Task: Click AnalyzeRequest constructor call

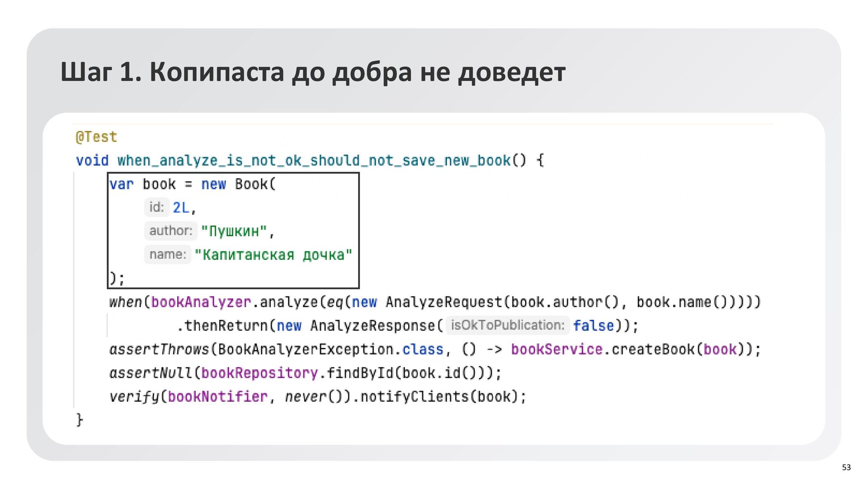Action: [443, 302]
